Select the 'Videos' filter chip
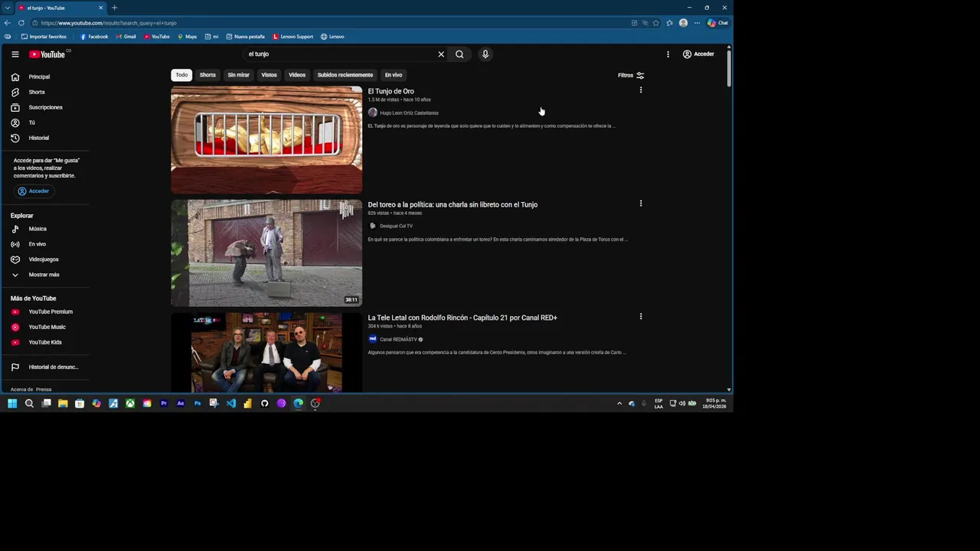 pyautogui.click(x=297, y=75)
